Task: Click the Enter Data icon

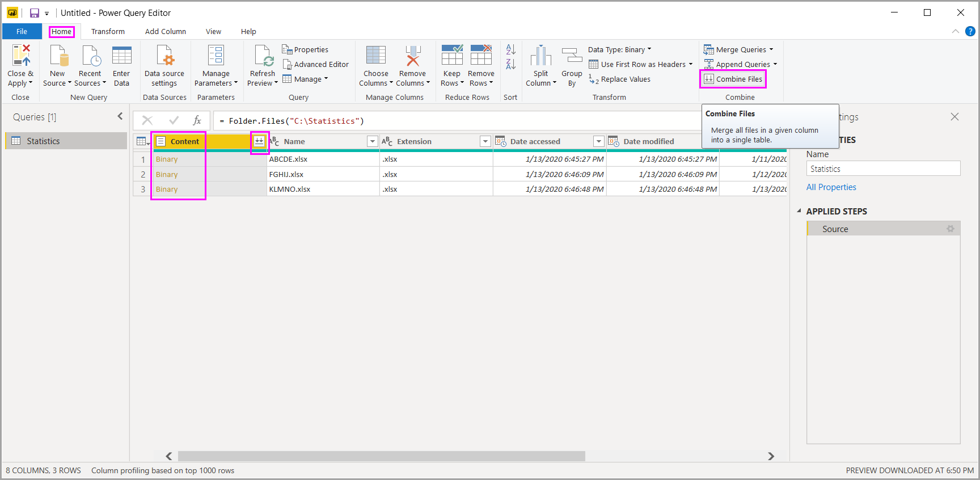Action: click(x=121, y=56)
